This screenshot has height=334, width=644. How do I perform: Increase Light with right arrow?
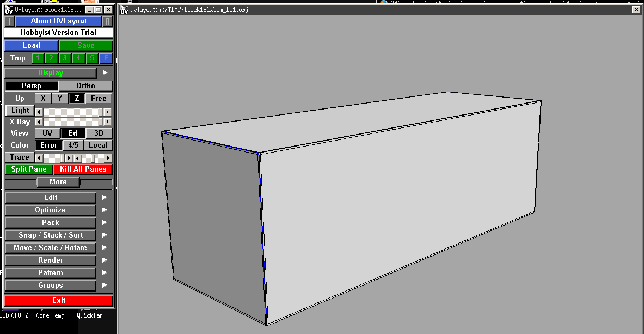tap(108, 112)
